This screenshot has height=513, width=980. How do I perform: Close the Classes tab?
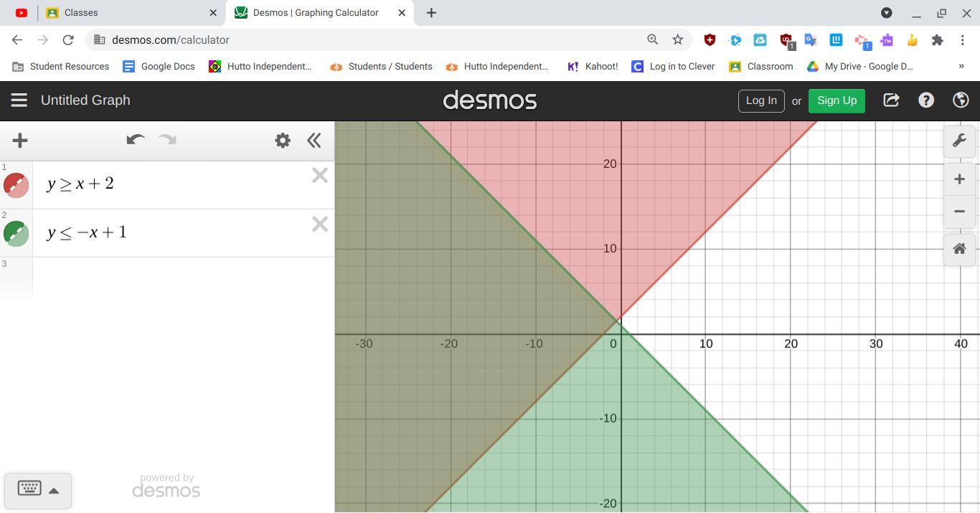[x=213, y=13]
